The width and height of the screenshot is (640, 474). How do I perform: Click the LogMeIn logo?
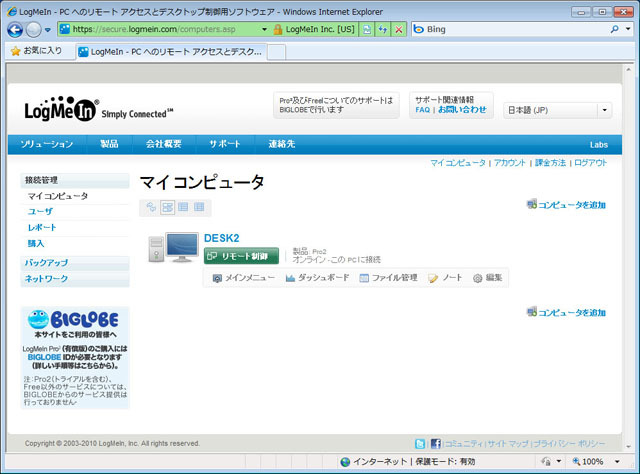point(60,109)
